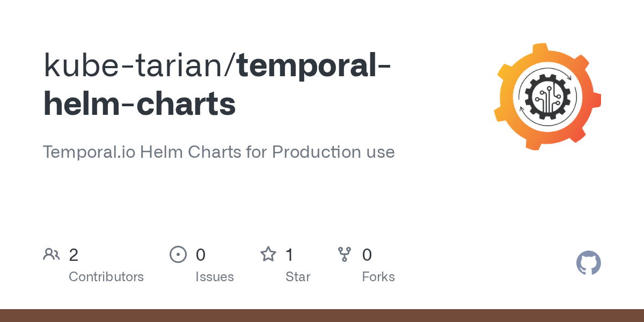The height and width of the screenshot is (322, 644).
Task: Click the Star label
Action: click(x=298, y=277)
